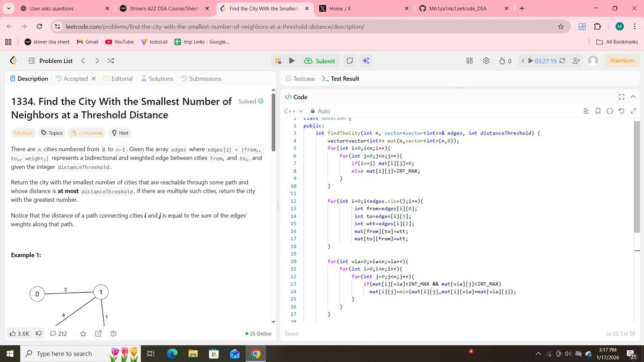This screenshot has width=644, height=362.
Task: Open the Problem List panel
Action: point(50,61)
